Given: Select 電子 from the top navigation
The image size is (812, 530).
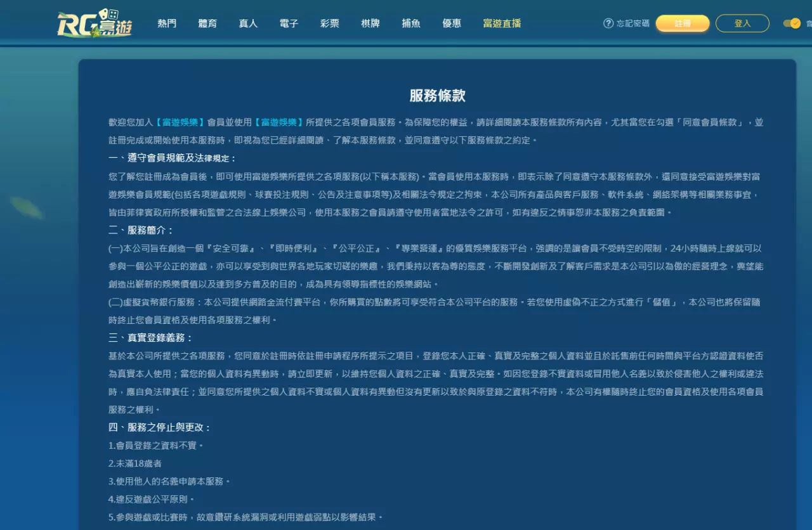Looking at the screenshot, I should pyautogui.click(x=289, y=23).
